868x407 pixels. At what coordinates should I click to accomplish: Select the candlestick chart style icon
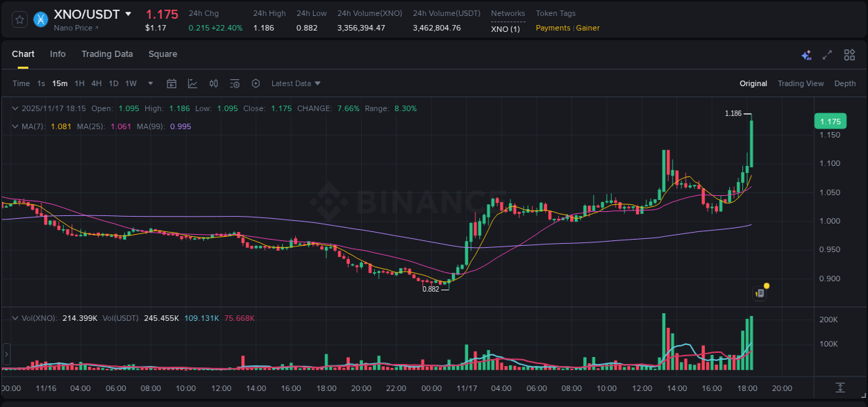213,83
